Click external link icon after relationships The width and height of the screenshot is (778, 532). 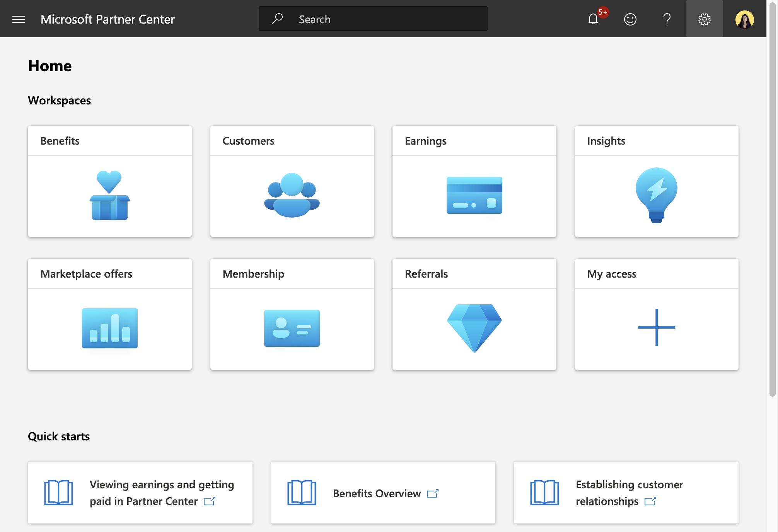tap(650, 501)
